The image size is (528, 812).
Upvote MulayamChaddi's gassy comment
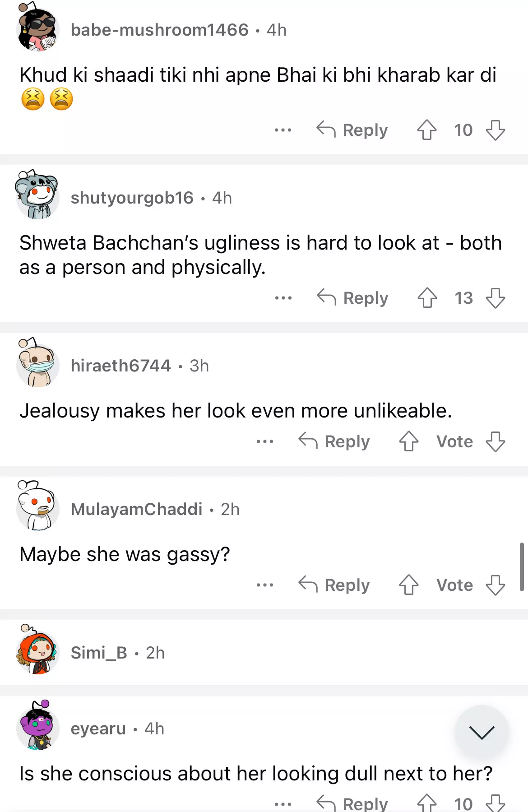pyautogui.click(x=409, y=585)
